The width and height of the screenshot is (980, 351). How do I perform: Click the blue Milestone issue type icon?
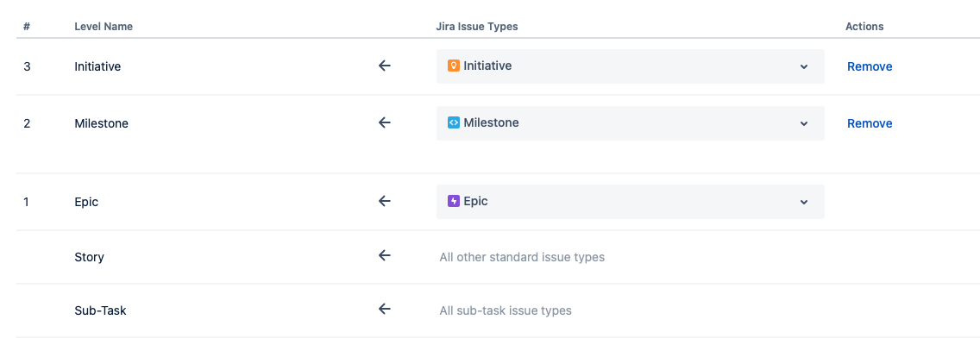click(x=454, y=122)
